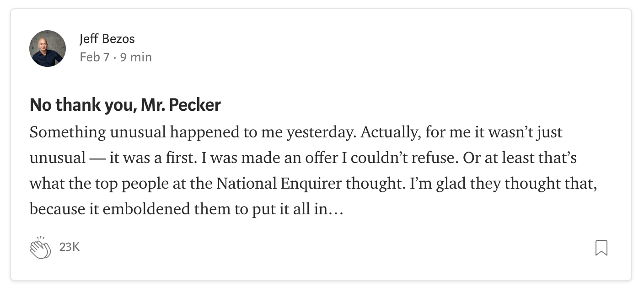
Task: Open the author's round profile photo
Action: [48, 49]
